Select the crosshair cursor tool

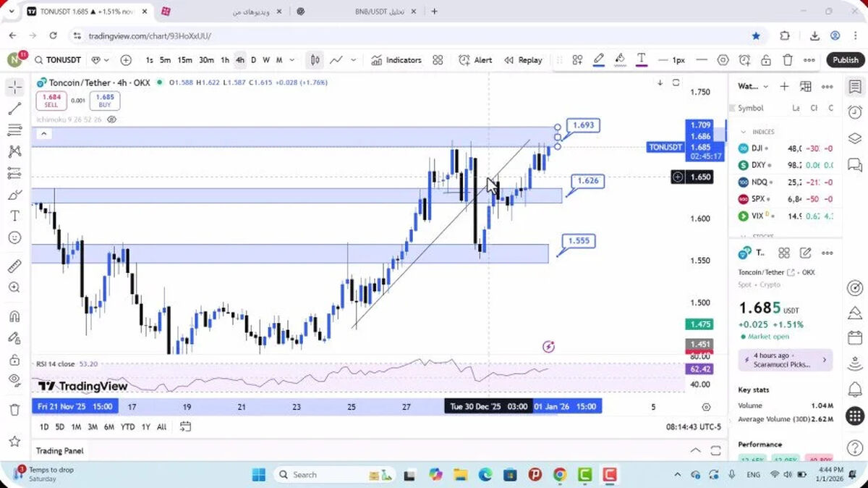coord(14,88)
